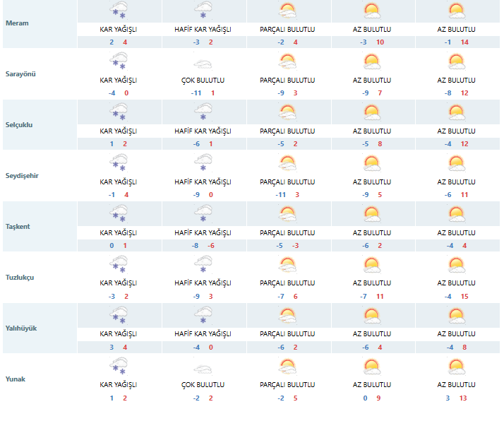
Task: Open the Taşkent district forecast
Action: pos(19,227)
